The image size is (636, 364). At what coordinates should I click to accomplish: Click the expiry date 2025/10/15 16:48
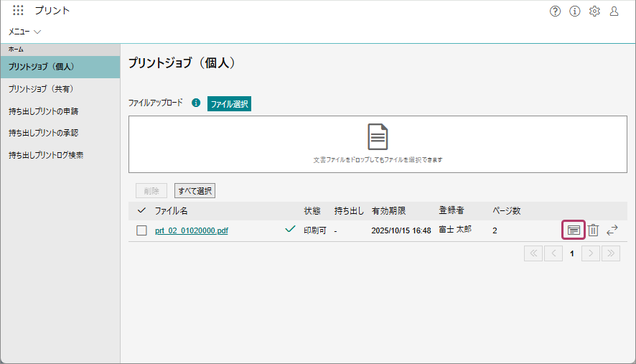coord(401,230)
